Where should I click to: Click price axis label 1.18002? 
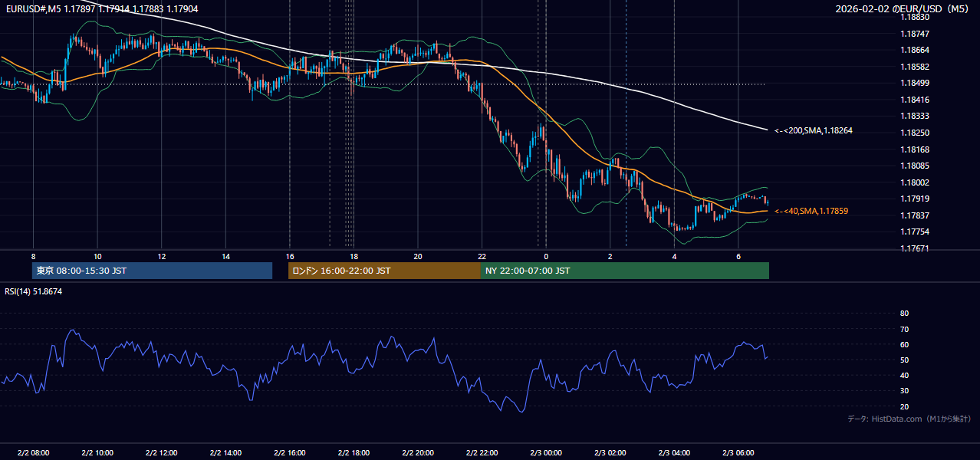915,182
